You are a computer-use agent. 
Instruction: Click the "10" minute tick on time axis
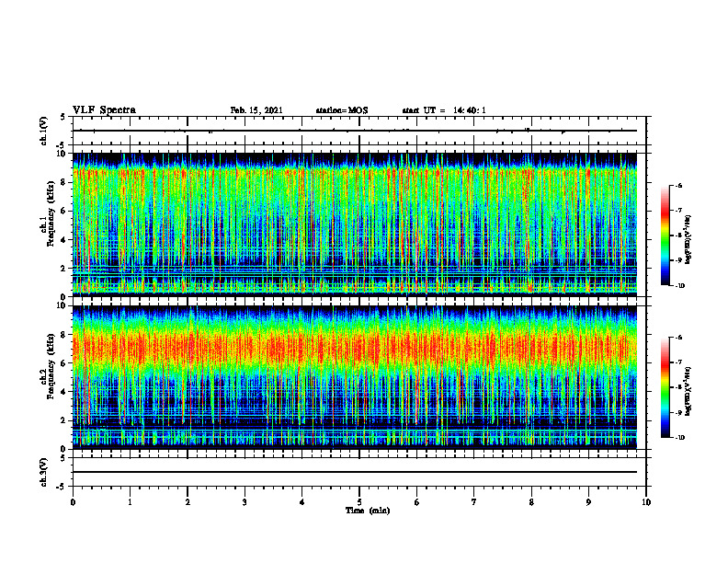pyautogui.click(x=646, y=502)
